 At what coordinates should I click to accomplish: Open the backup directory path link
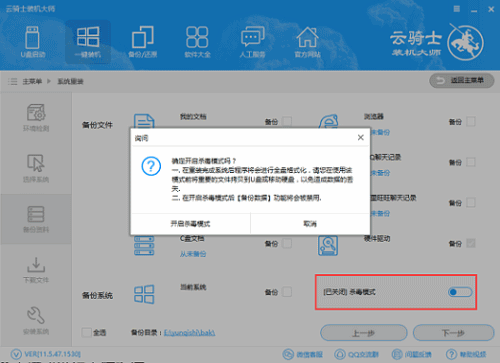(190, 333)
